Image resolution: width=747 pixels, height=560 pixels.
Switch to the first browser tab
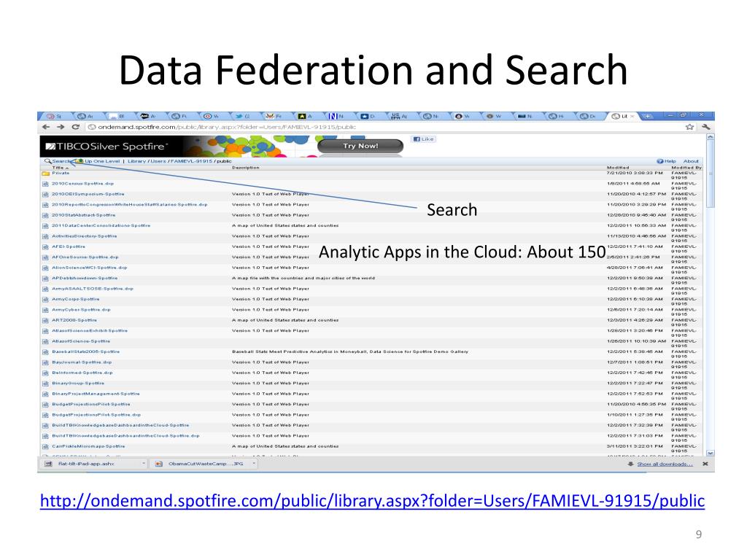pyautogui.click(x=54, y=116)
